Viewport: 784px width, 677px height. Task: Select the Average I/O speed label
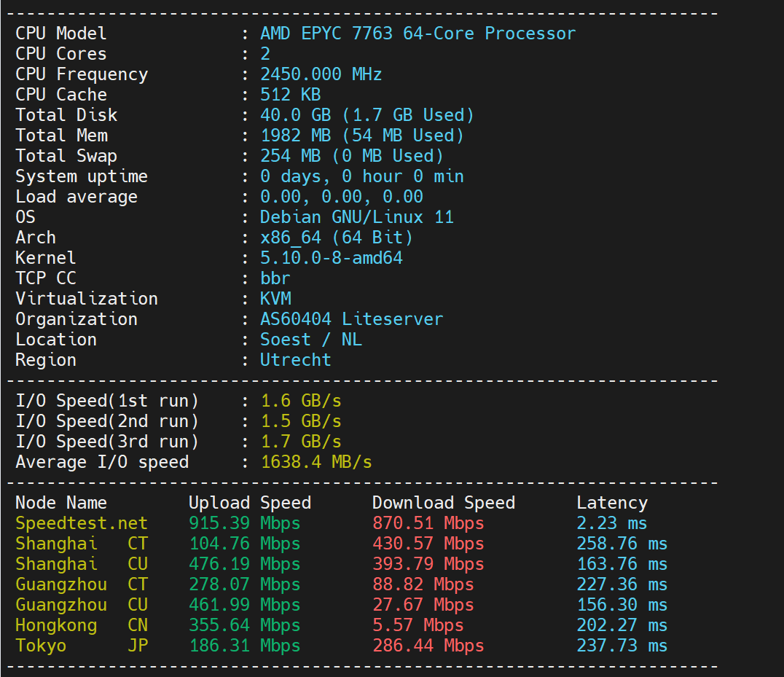[x=102, y=463]
